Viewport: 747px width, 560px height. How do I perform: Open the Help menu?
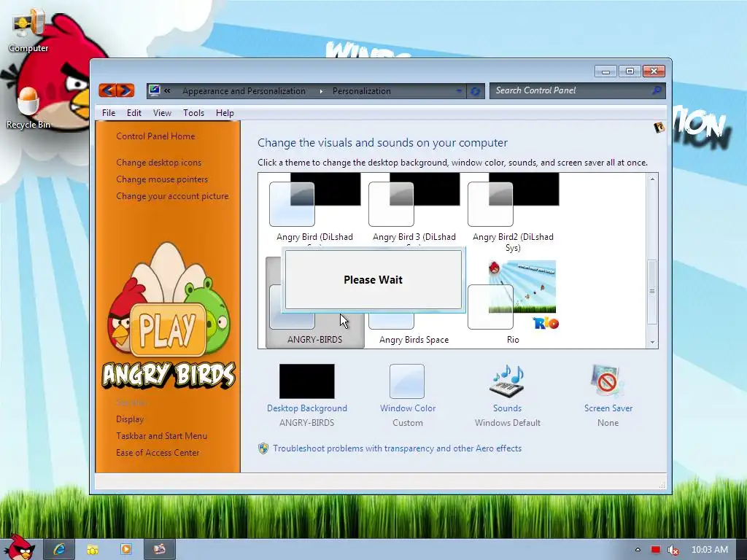[x=225, y=113]
